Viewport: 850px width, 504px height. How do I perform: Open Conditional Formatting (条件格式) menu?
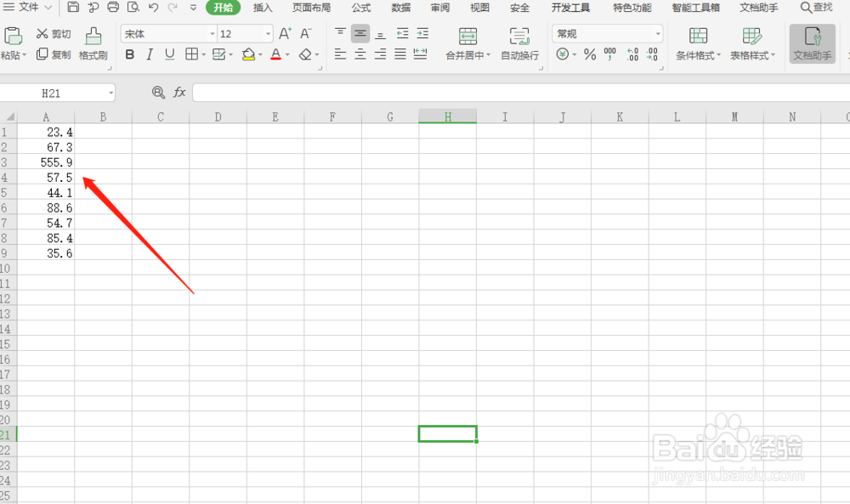(x=698, y=43)
